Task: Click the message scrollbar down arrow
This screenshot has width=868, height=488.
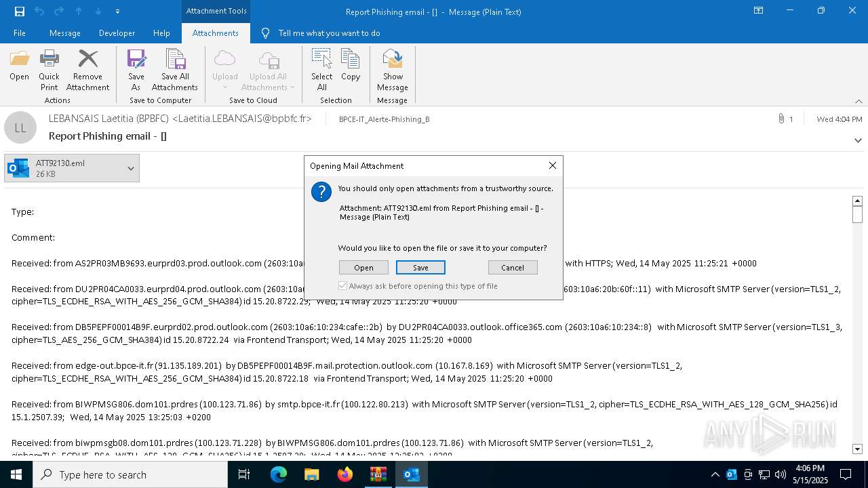Action: coord(857,449)
